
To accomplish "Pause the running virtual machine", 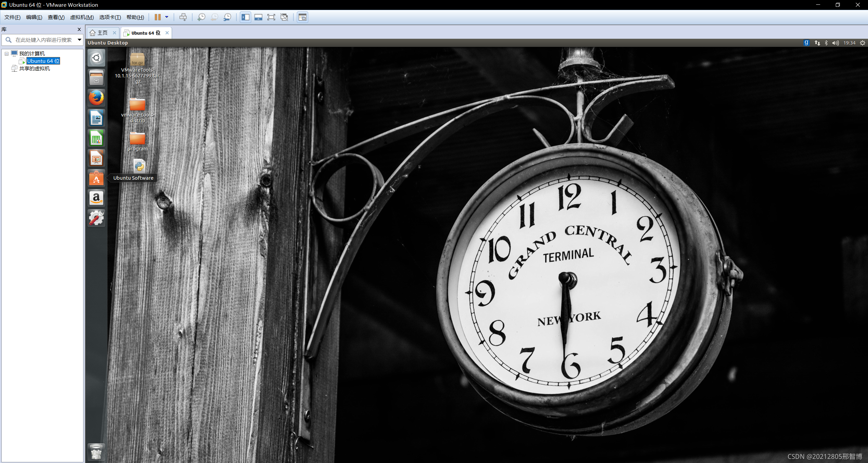I will pos(157,17).
